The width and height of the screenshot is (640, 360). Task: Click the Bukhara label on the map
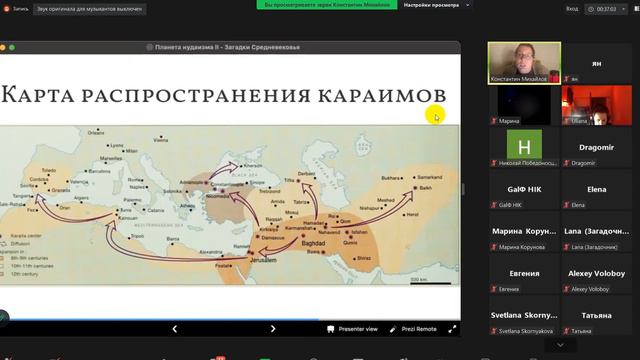391,178
